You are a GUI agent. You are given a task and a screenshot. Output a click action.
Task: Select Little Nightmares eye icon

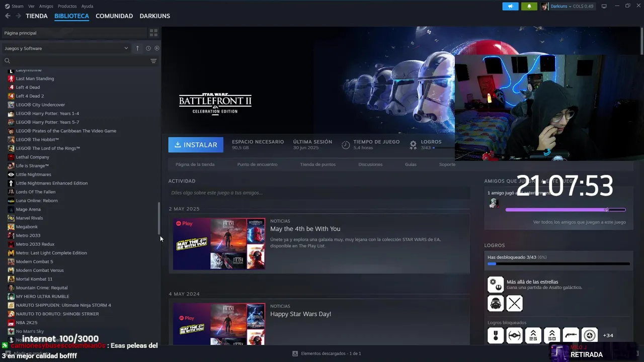[11, 174]
